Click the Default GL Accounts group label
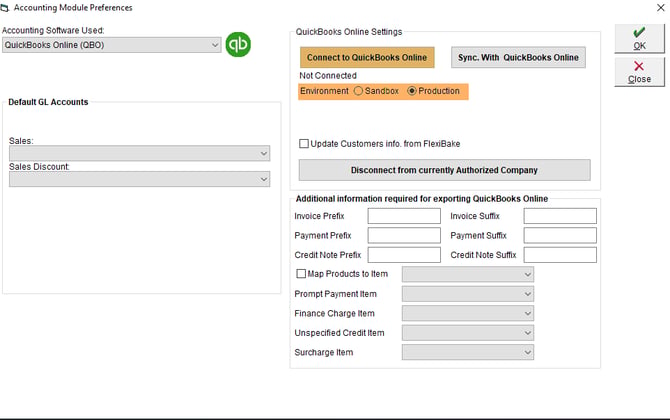This screenshot has height=420, width=670. tap(48, 102)
